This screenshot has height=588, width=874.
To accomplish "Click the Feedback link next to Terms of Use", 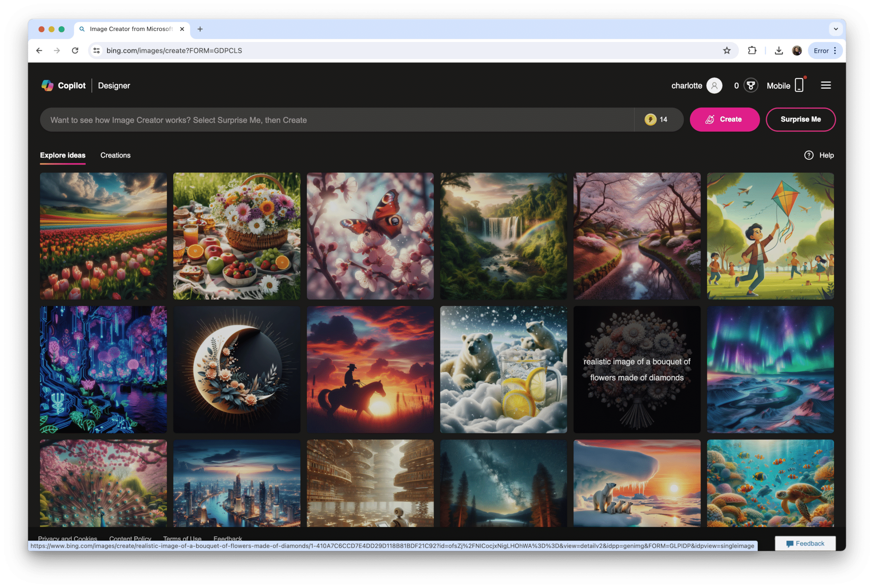I will (x=228, y=538).
